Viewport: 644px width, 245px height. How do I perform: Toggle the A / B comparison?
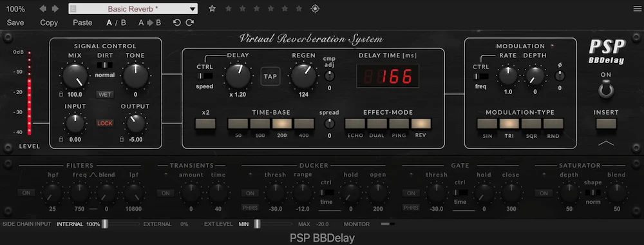(x=116, y=23)
